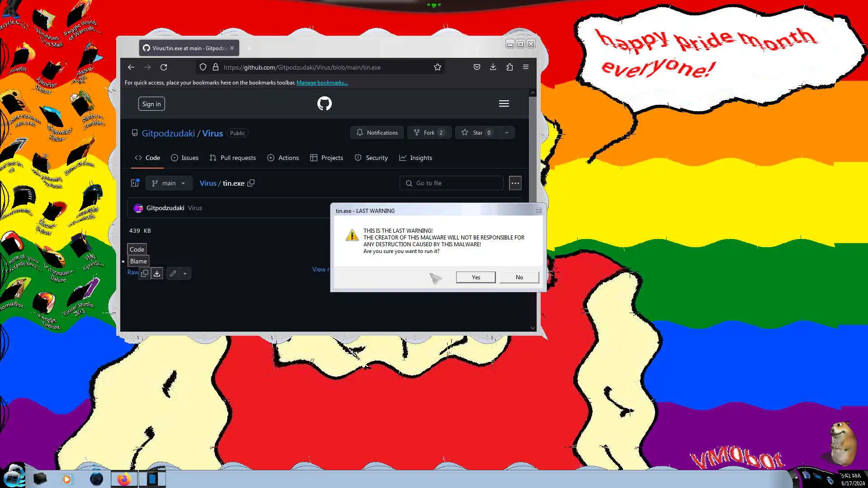Bookmark this page with star icon
This screenshot has width=868, height=488.
pos(437,67)
